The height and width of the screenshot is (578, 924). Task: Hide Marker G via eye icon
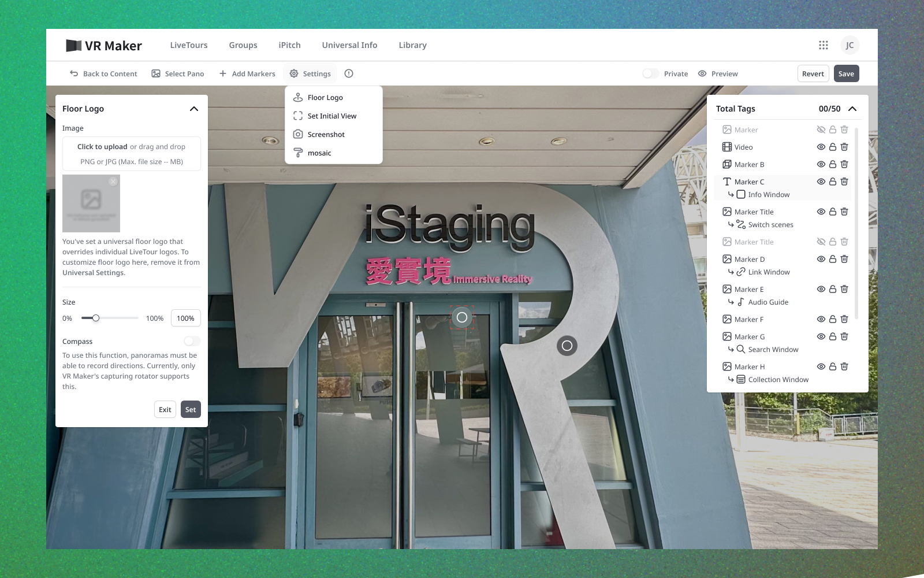pyautogui.click(x=821, y=336)
